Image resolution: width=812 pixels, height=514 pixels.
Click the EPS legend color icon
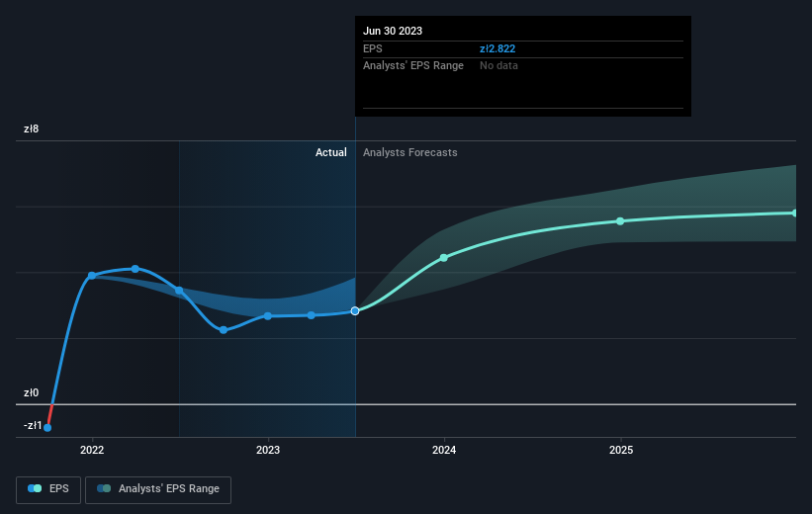tap(35, 488)
